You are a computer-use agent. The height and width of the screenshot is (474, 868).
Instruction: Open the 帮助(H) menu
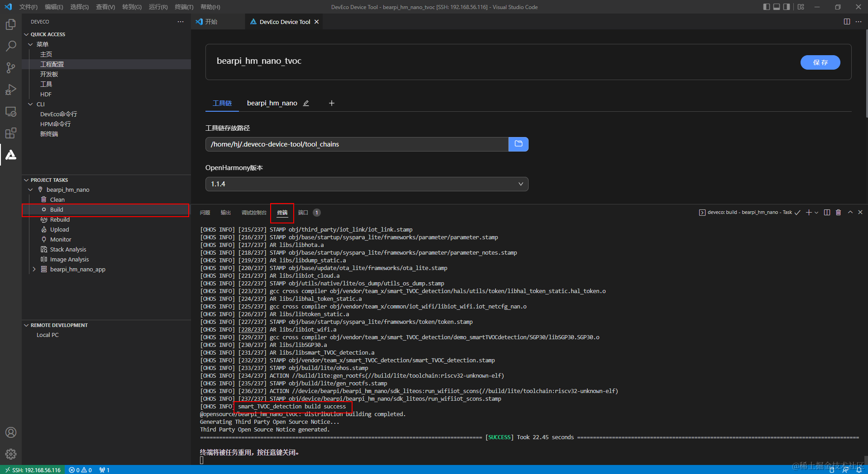(x=210, y=7)
